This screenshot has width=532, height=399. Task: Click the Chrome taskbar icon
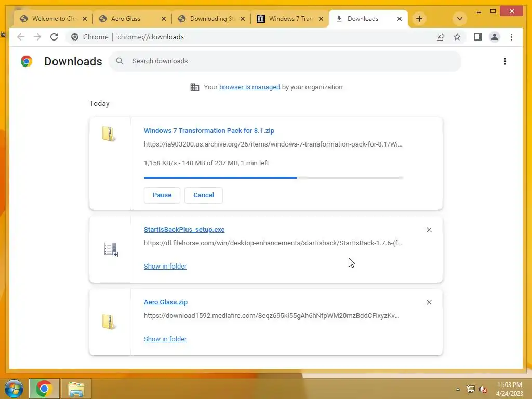(44, 389)
